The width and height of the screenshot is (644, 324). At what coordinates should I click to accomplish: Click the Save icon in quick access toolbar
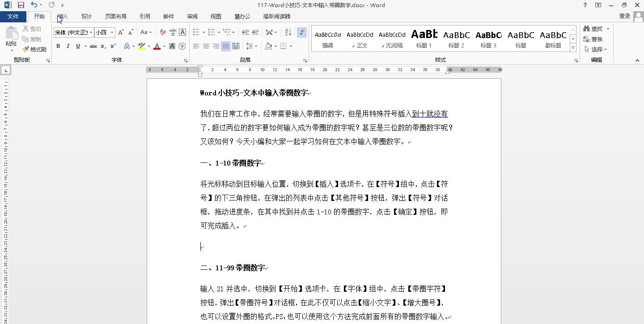click(21, 5)
